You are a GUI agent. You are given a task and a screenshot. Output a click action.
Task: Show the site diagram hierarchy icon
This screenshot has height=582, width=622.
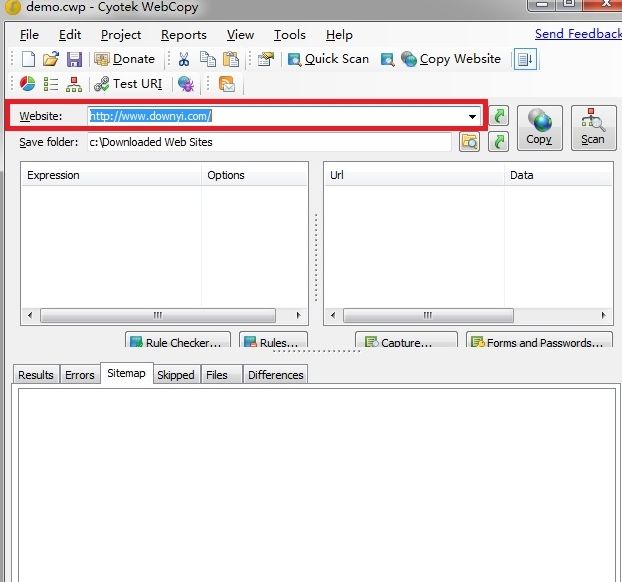coord(74,84)
